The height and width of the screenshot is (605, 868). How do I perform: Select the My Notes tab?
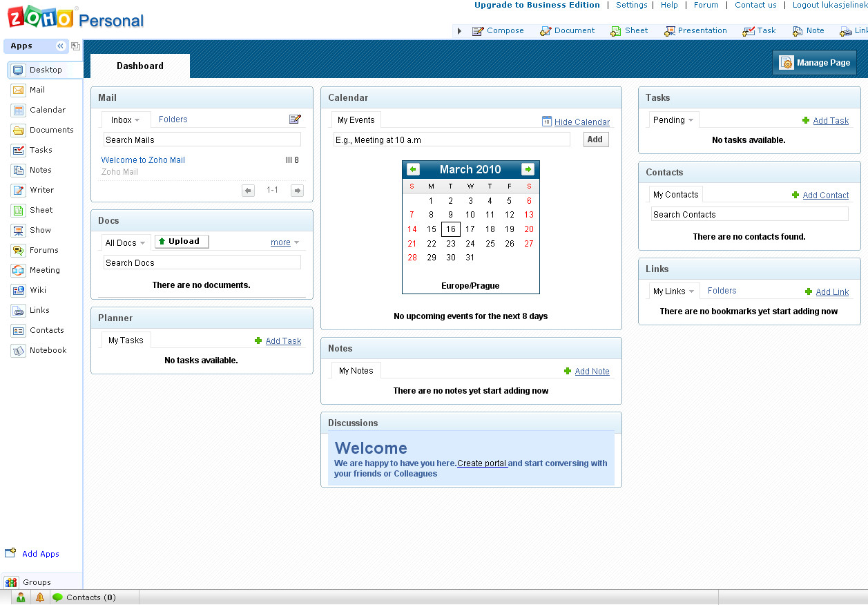click(356, 371)
